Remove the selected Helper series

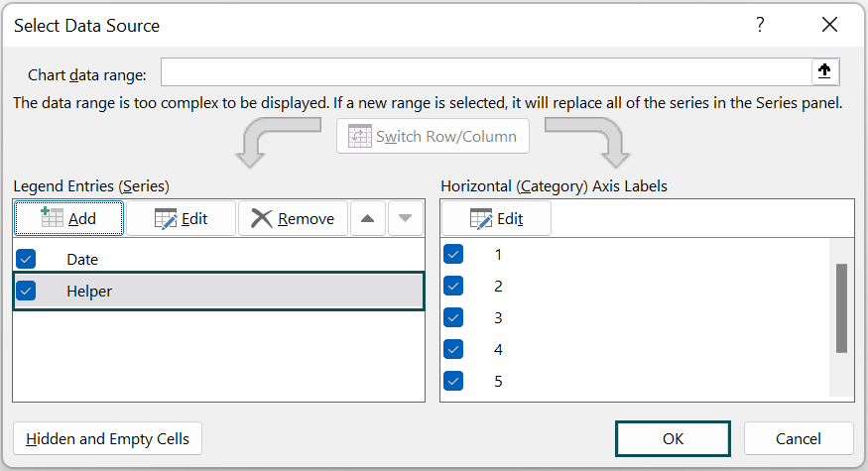coord(293,218)
